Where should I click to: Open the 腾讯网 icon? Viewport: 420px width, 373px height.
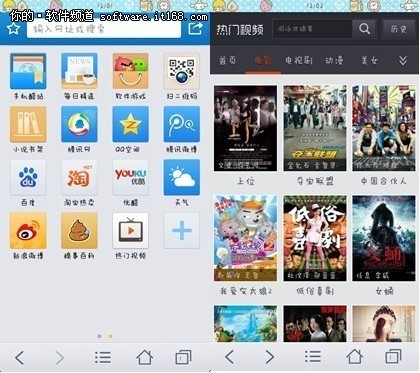coord(79,124)
